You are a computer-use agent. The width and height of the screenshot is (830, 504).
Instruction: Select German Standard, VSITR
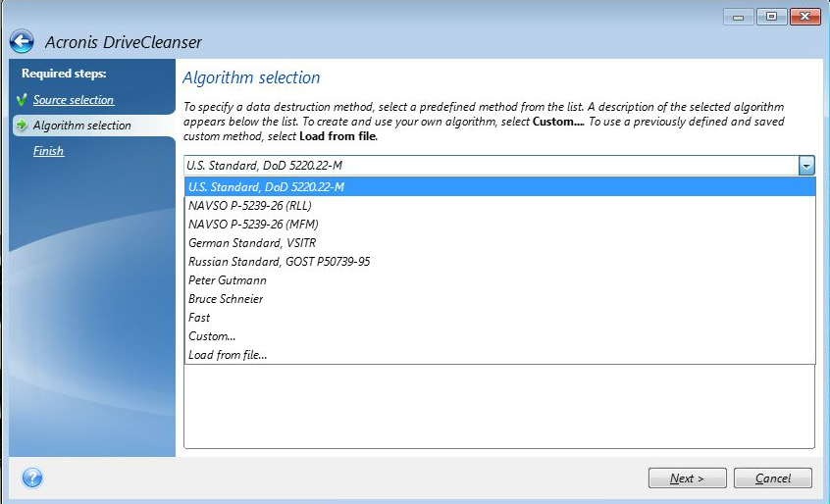500,243
